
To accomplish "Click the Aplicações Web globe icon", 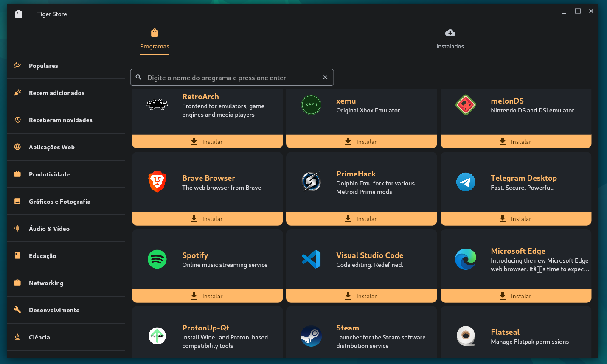I will (17, 147).
